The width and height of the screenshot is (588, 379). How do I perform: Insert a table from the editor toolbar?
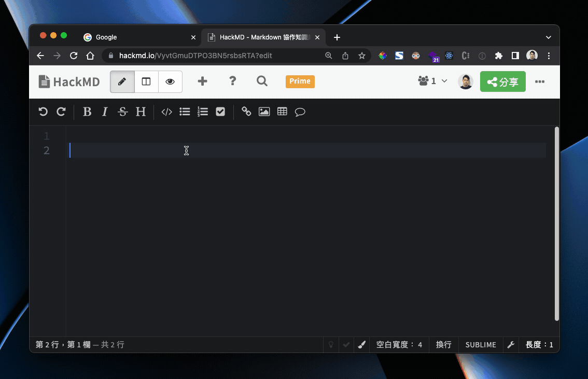pyautogui.click(x=282, y=111)
